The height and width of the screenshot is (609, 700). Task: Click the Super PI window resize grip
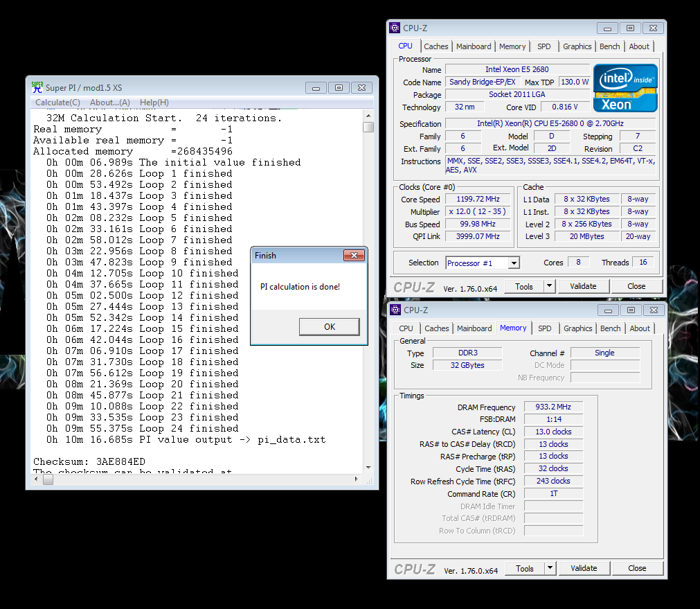[x=369, y=481]
